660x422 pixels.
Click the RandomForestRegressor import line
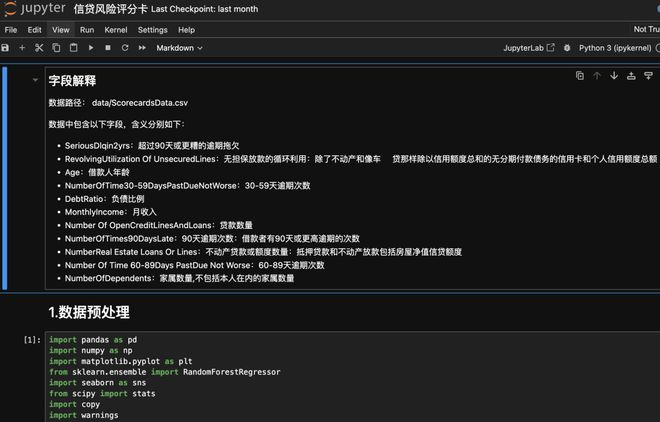(165, 372)
